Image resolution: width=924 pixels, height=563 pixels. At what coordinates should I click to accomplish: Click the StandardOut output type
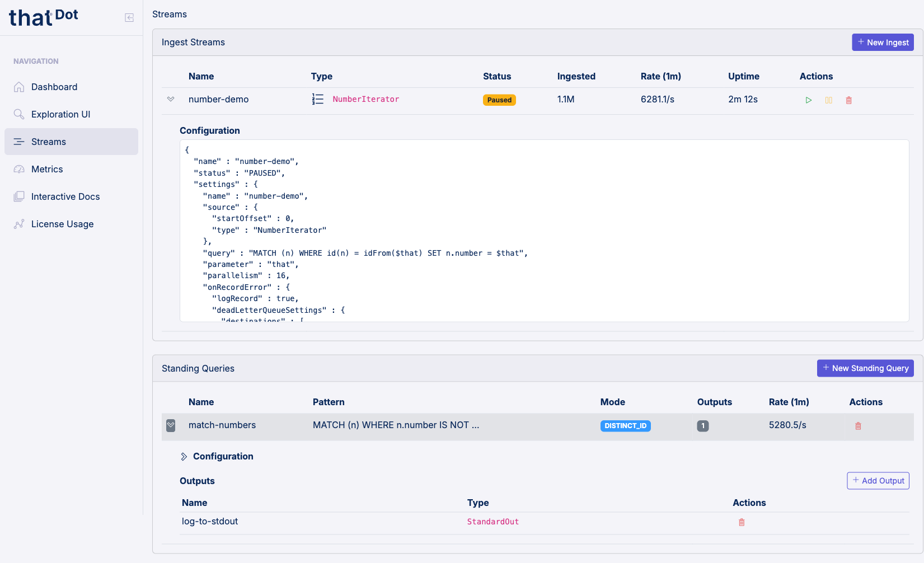point(493,522)
